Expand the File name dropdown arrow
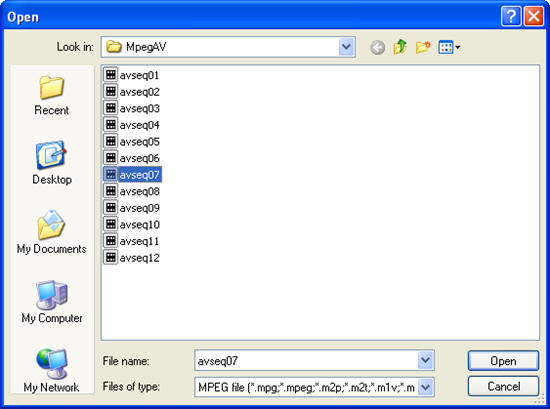 (x=425, y=360)
